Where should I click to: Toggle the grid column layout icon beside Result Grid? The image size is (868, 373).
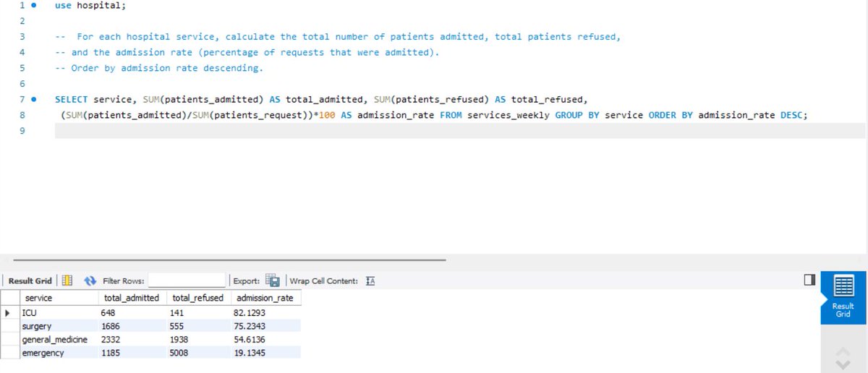coord(67,280)
